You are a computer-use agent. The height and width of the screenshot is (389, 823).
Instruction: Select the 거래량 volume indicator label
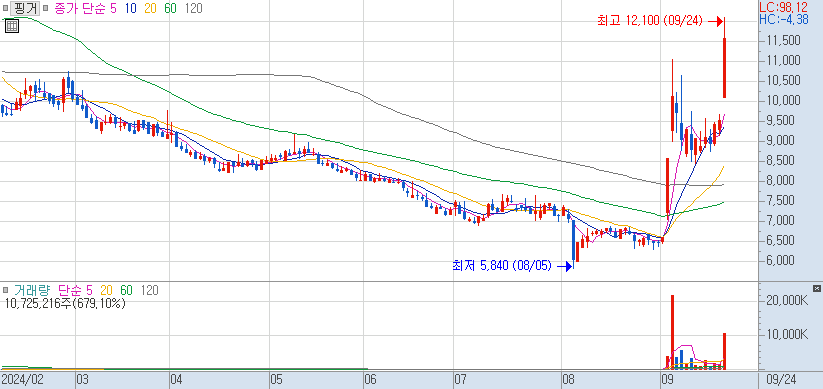[x=32, y=290]
